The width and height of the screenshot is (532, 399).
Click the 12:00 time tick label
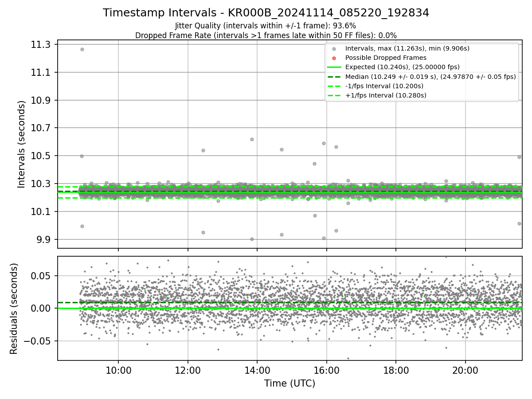pyautogui.click(x=188, y=371)
